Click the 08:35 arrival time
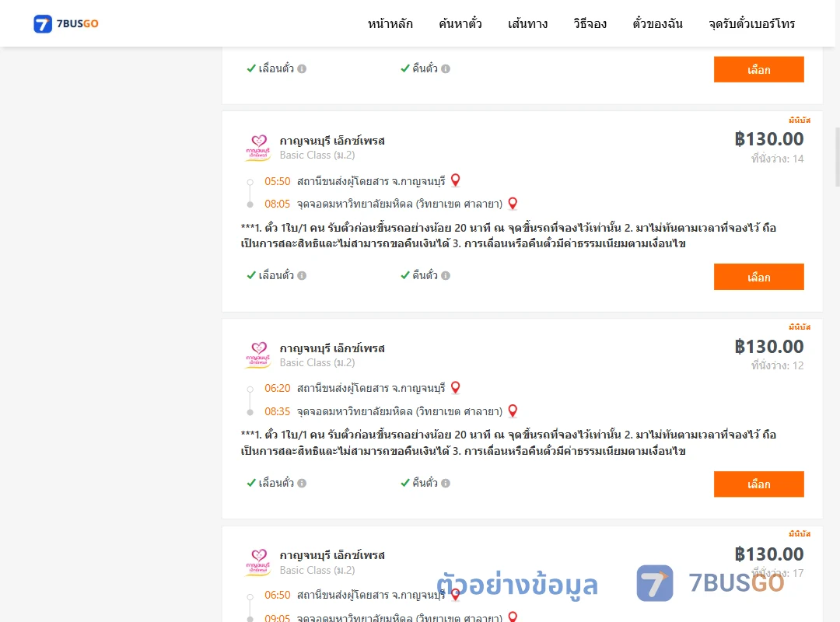840x622 pixels. (277, 411)
